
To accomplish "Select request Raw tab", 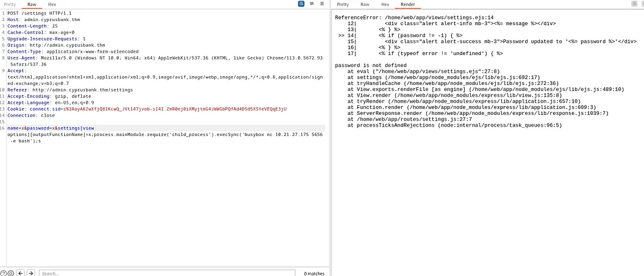I will pos(32,5).
